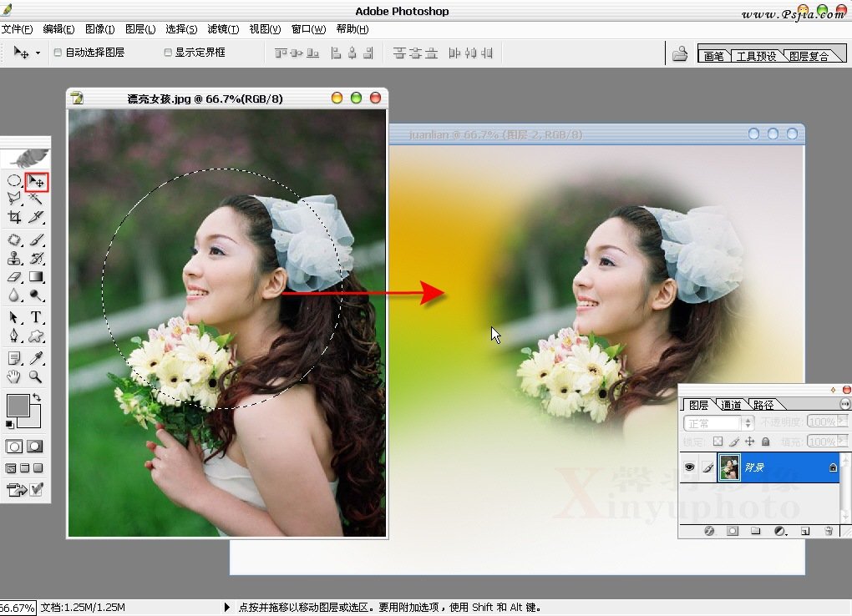Screen dimensions: 852x616
Task: Activate the Hand tool
Action: click(14, 377)
